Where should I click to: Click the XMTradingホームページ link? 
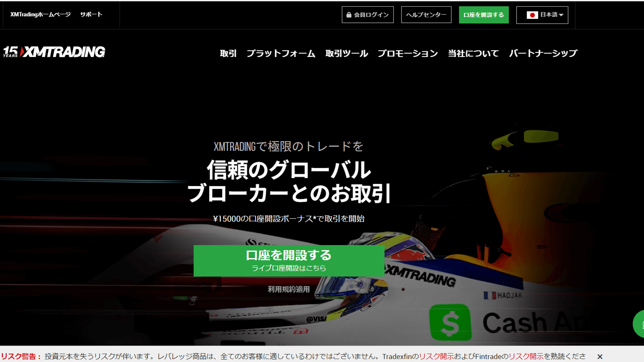(x=40, y=14)
